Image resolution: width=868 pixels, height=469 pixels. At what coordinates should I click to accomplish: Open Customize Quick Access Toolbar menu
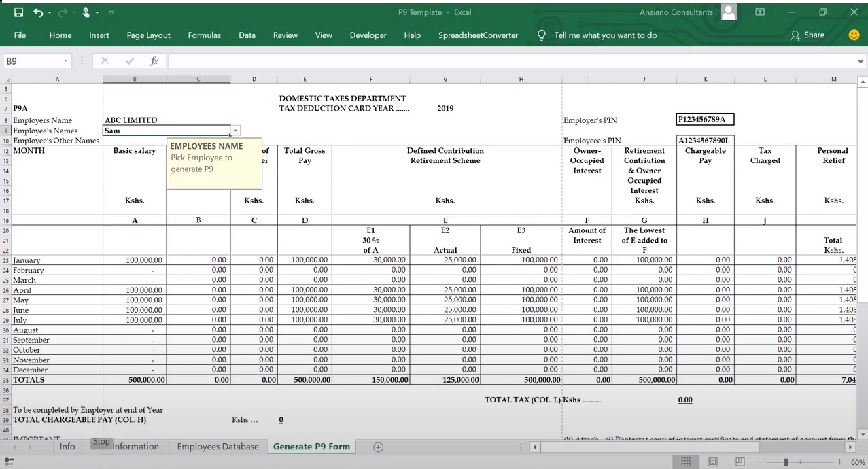111,13
